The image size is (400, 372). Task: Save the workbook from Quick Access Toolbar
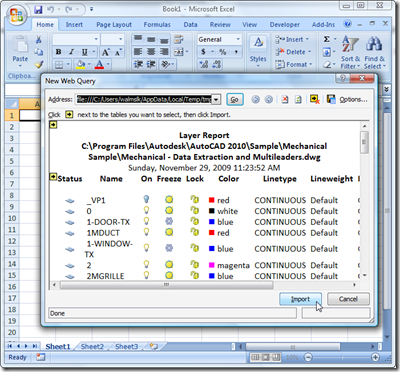coord(38,9)
